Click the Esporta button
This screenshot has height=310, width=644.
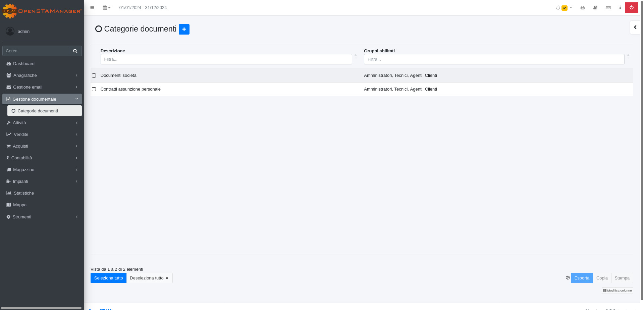click(582, 278)
